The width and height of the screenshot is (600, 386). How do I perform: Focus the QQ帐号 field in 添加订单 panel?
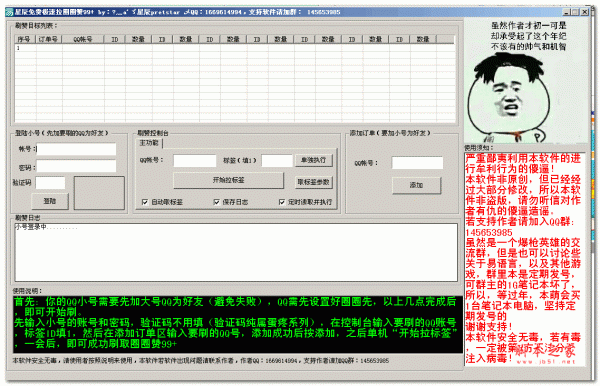[417, 163]
